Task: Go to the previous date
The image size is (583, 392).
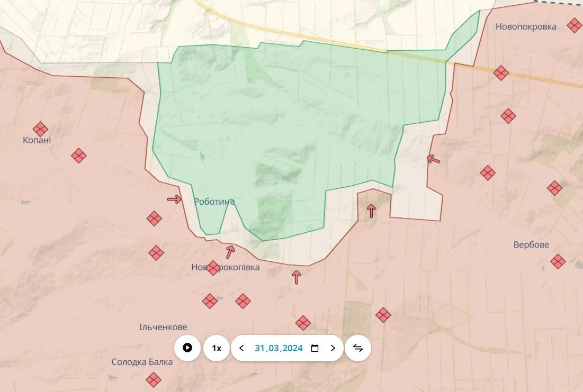Action: pyautogui.click(x=242, y=348)
